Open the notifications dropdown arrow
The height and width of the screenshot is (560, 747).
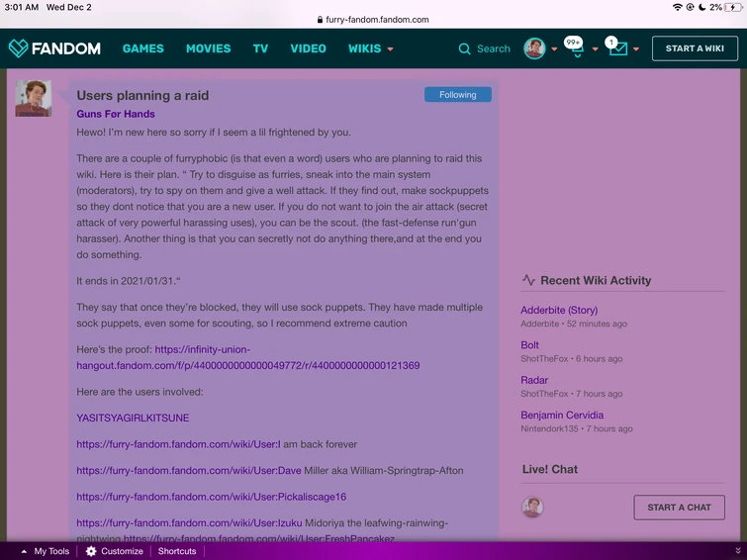pyautogui.click(x=595, y=49)
